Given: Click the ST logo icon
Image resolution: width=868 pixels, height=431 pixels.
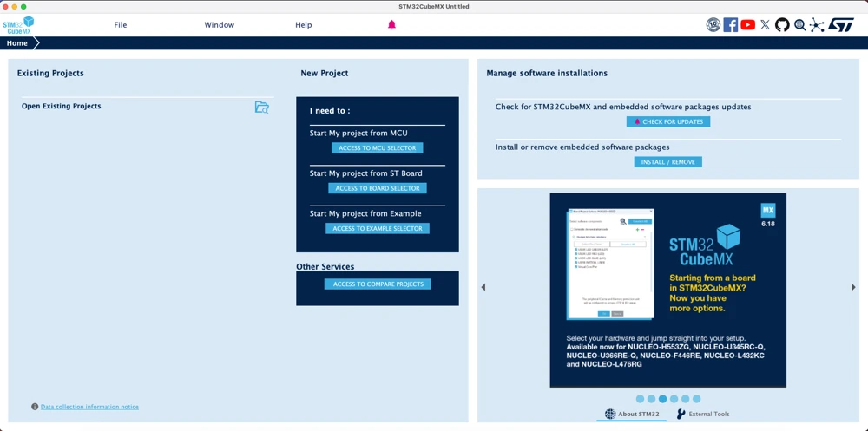Looking at the screenshot, I should point(841,25).
